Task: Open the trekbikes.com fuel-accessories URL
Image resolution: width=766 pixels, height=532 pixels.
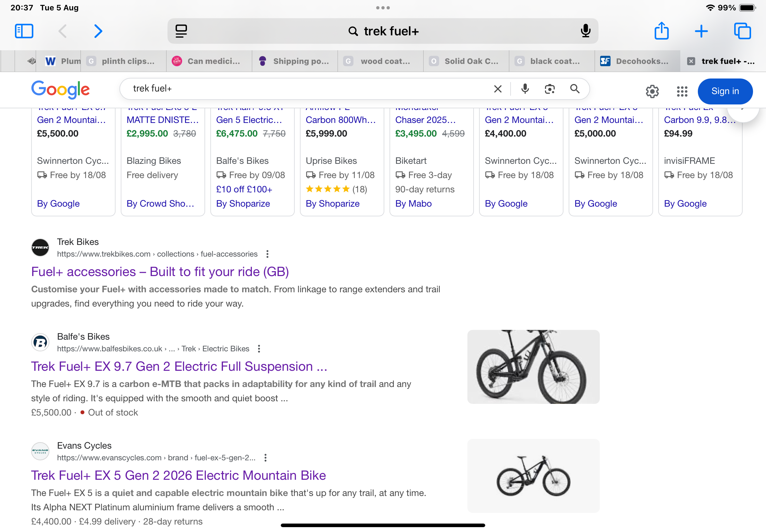Action: point(157,254)
